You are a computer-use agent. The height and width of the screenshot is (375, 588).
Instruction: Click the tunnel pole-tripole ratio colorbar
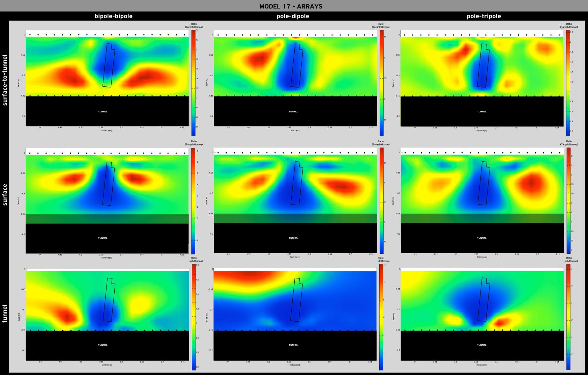[568, 317]
